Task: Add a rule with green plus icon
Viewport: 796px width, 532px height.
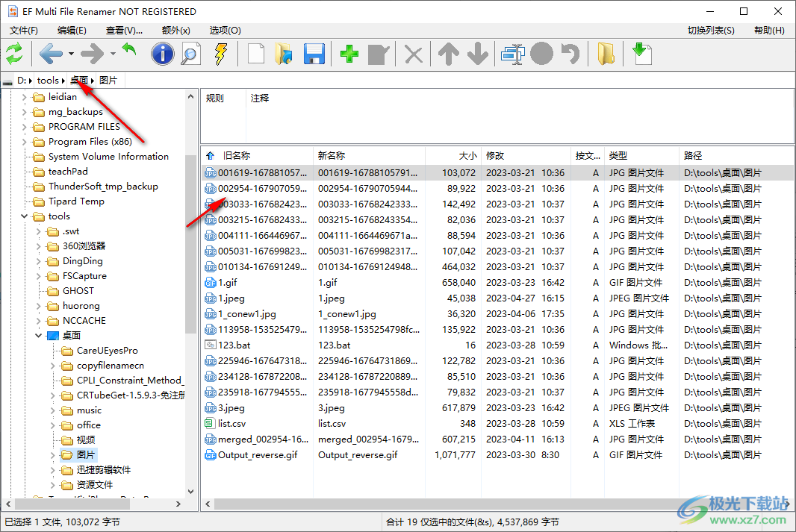Action: pyautogui.click(x=349, y=54)
